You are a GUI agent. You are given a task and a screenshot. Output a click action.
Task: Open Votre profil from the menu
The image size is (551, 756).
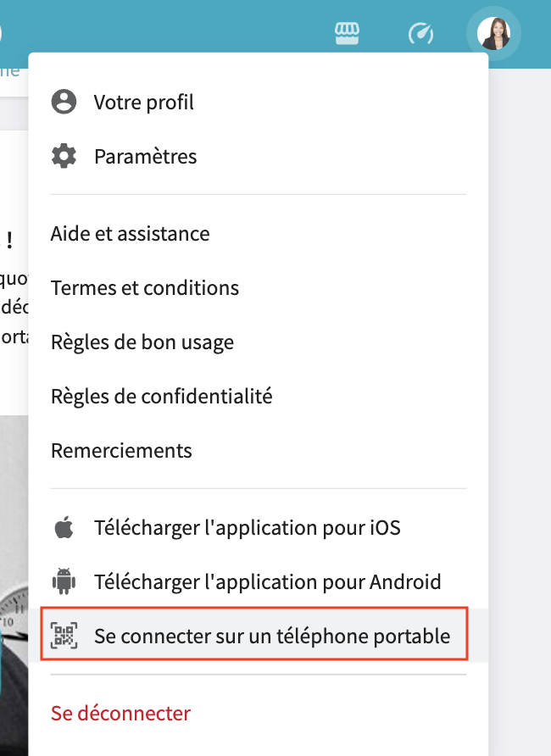(x=145, y=101)
